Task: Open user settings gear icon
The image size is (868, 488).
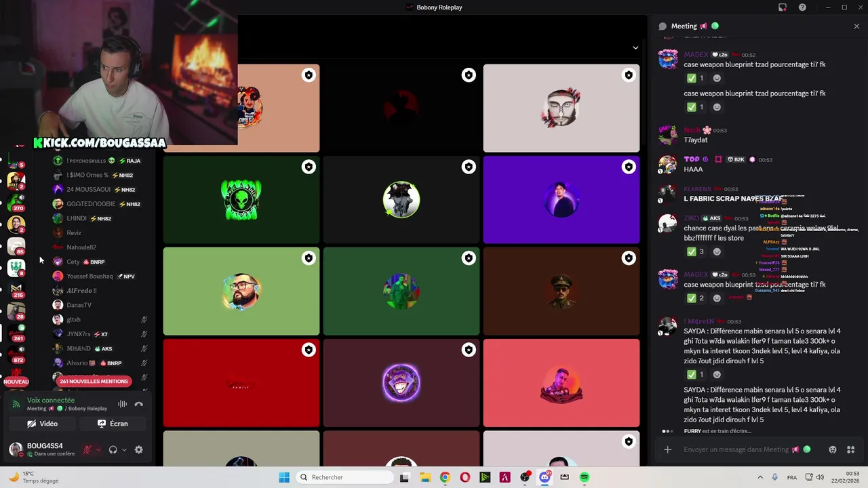Action: coord(139,449)
